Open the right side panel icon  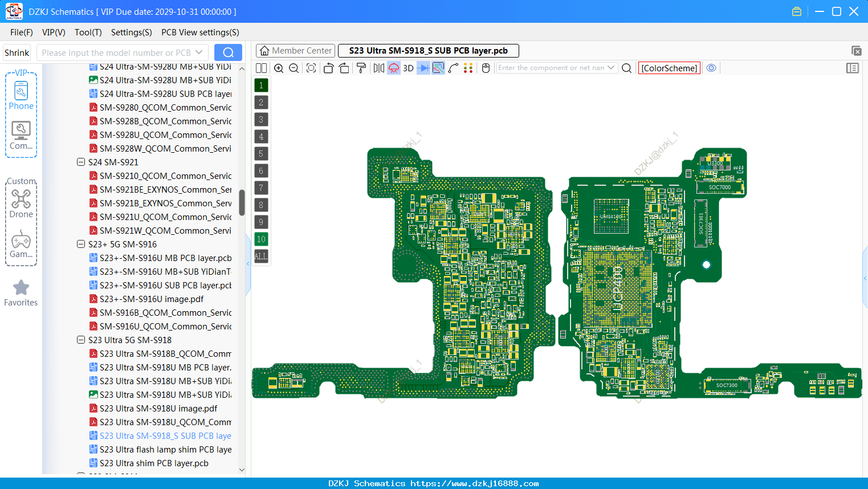click(853, 68)
